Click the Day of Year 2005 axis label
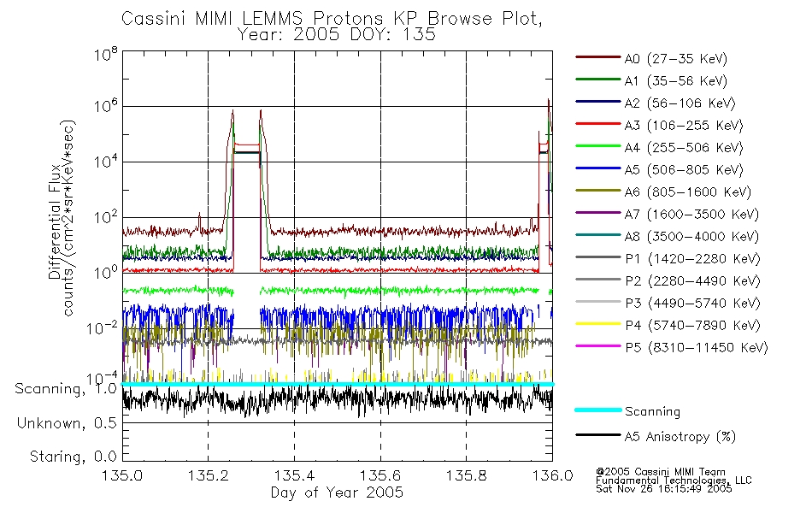Image resolution: width=812 pixels, height=513 pixels. pos(337,492)
